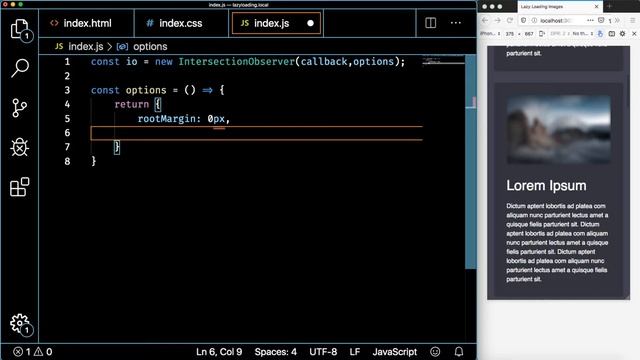640x360 pixels.
Task: Open the device selector dropdown
Action: coord(490,33)
